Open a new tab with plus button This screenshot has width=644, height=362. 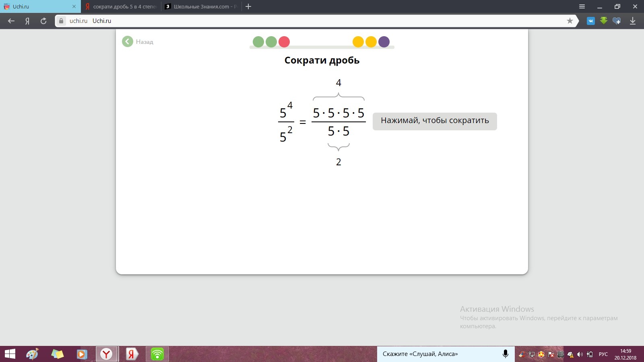click(x=248, y=6)
